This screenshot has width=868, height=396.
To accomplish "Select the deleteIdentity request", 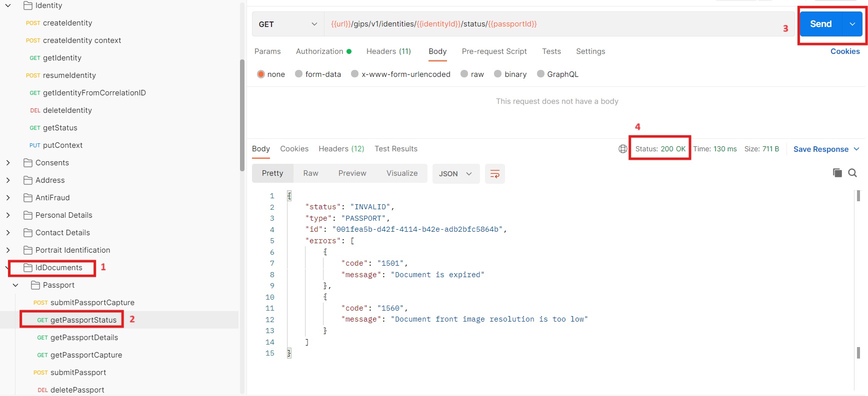I will 60,110.
